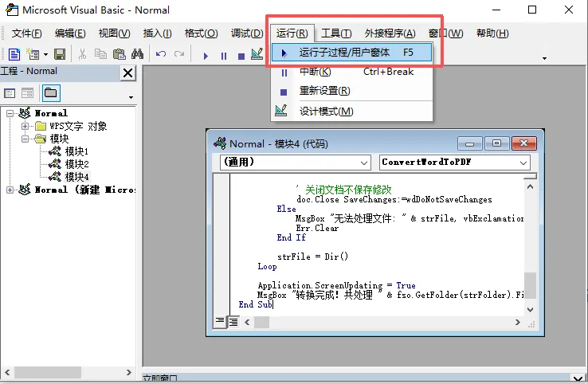The image size is (588, 384).
Task: Click the Undo arrow icon
Action: point(161,55)
